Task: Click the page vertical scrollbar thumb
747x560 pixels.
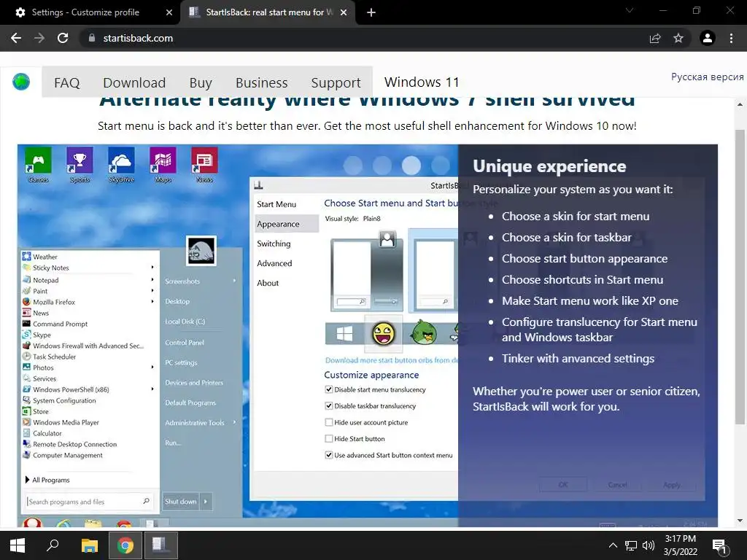Action: (740, 276)
